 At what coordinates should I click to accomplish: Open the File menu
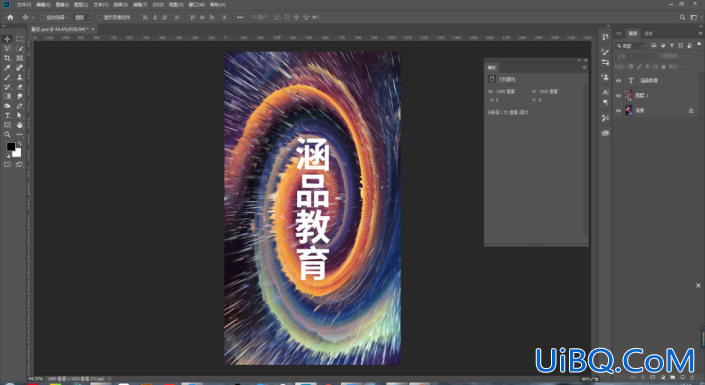click(24, 4)
